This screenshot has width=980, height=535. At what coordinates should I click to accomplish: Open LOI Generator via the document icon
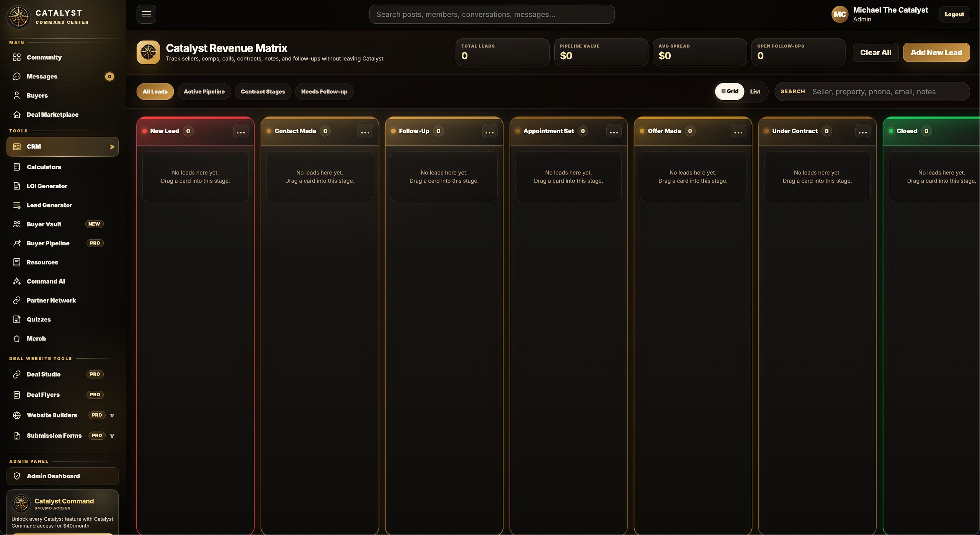coord(16,186)
